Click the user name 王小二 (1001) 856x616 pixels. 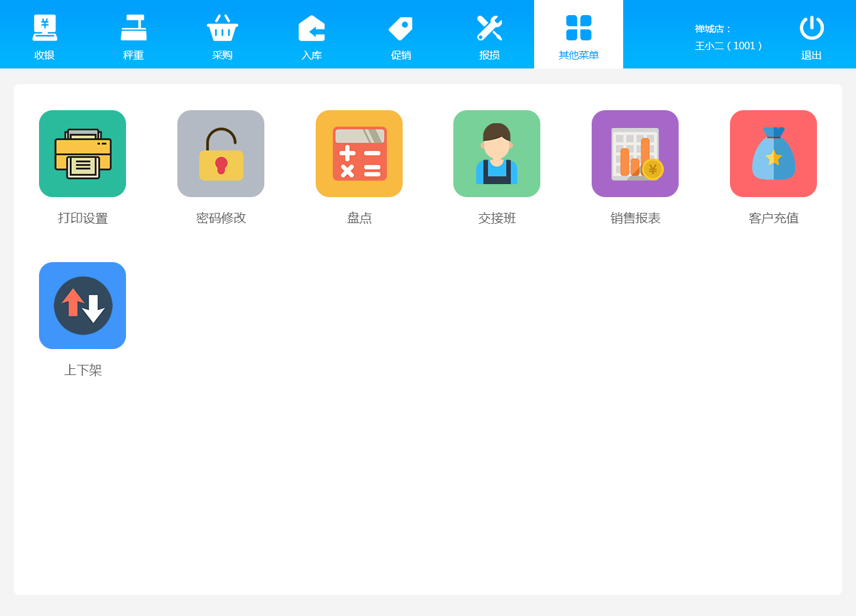729,46
